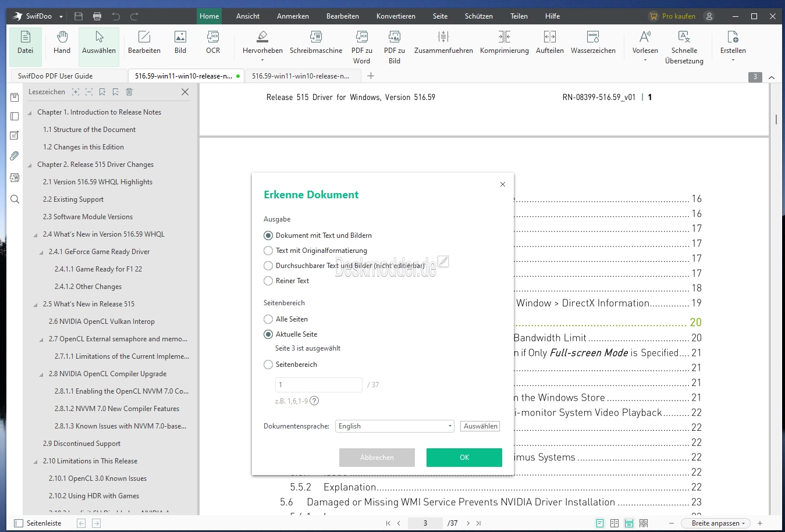Activate the Schreibmaschine typewriter tool
Viewport: 785px width, 532px height.
tap(316, 44)
